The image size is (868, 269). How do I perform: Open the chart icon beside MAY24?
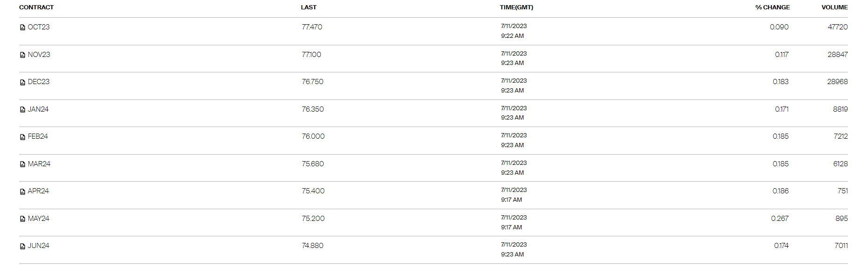[22, 219]
